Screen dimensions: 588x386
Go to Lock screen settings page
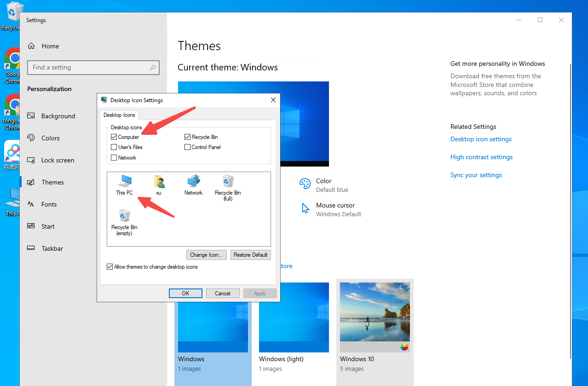coord(58,160)
